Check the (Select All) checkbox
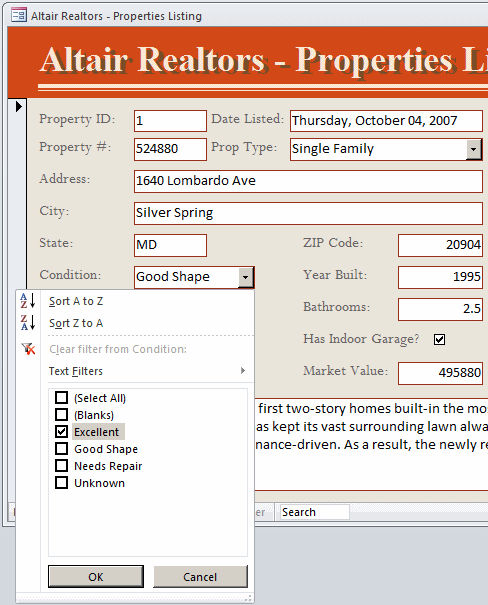 61,397
